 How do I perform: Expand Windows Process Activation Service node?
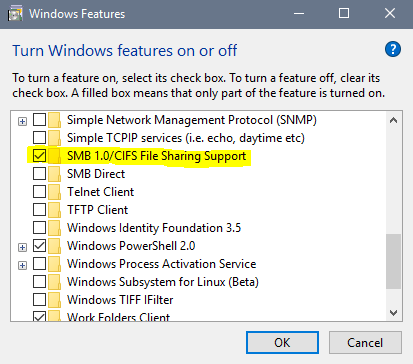pyautogui.click(x=22, y=265)
